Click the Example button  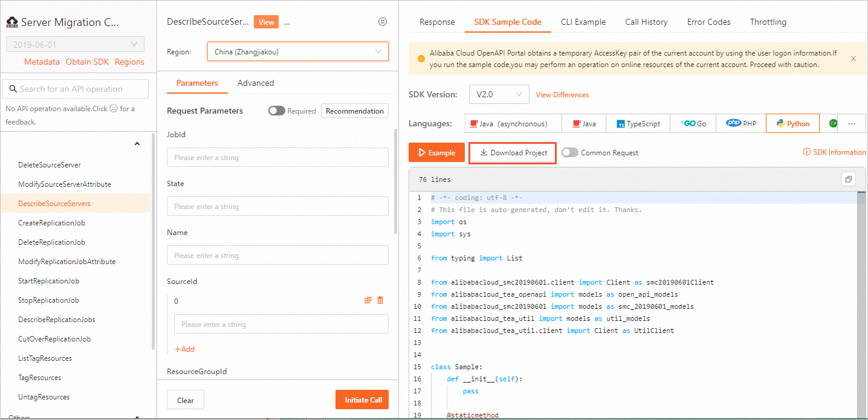436,152
